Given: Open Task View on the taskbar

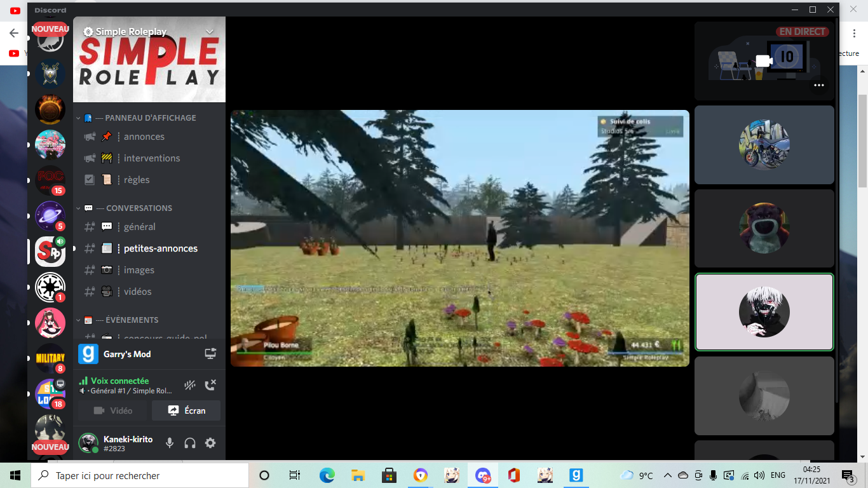Looking at the screenshot, I should tap(295, 475).
